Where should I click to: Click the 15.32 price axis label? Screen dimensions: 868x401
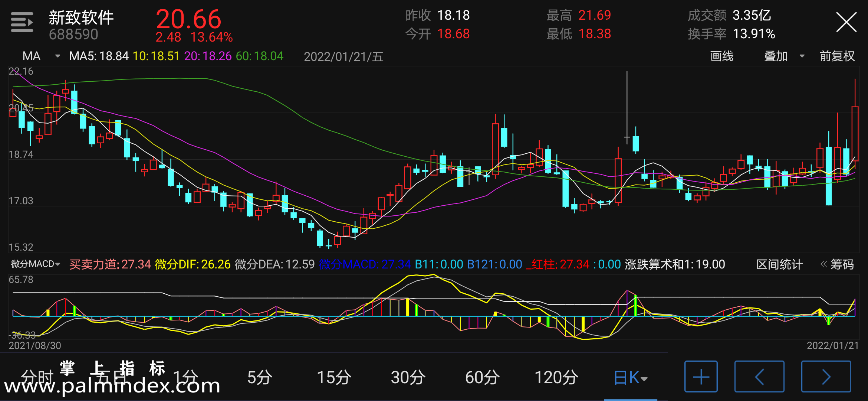[x=21, y=247]
